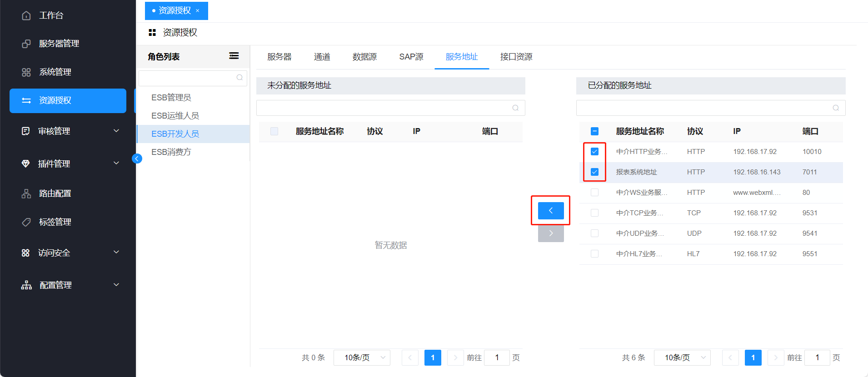Expand the 插件管理 menu chevron
The image size is (868, 377).
click(116, 163)
